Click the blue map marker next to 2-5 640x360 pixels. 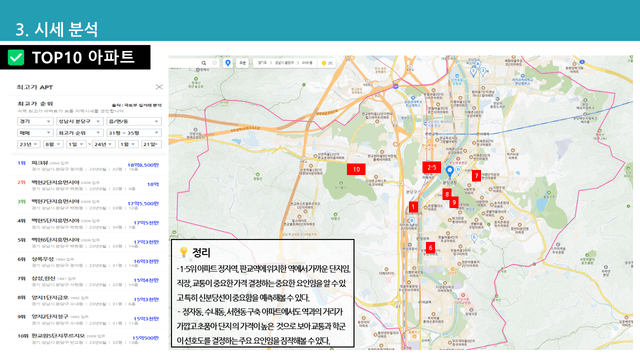pyautogui.click(x=449, y=171)
